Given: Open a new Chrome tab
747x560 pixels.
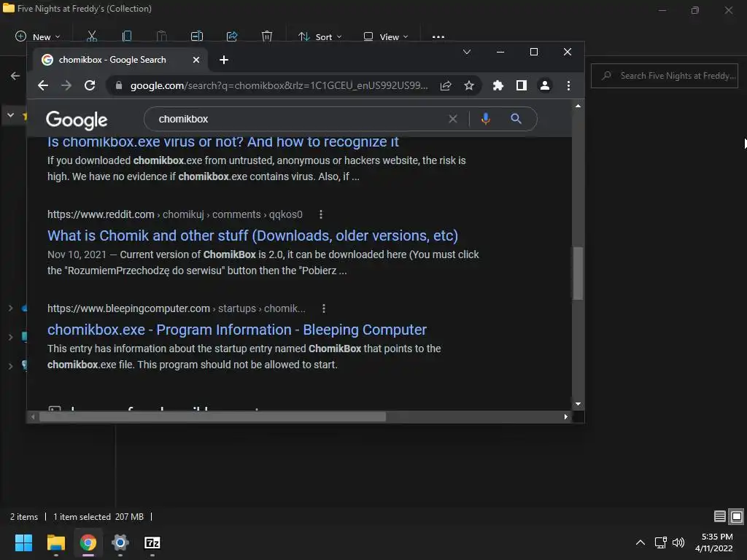Looking at the screenshot, I should tap(224, 60).
